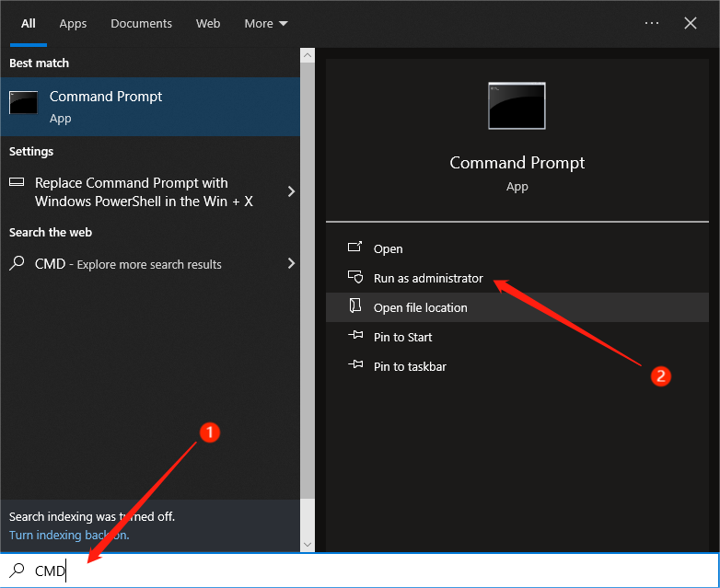Click the Run as administrator shield icon
Viewport: 720px width, 588px height.
tap(355, 277)
